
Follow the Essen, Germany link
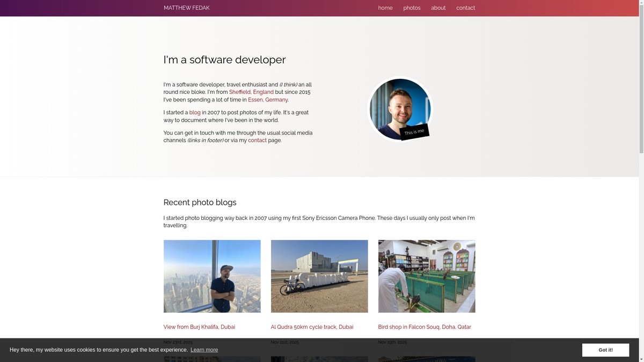(268, 100)
